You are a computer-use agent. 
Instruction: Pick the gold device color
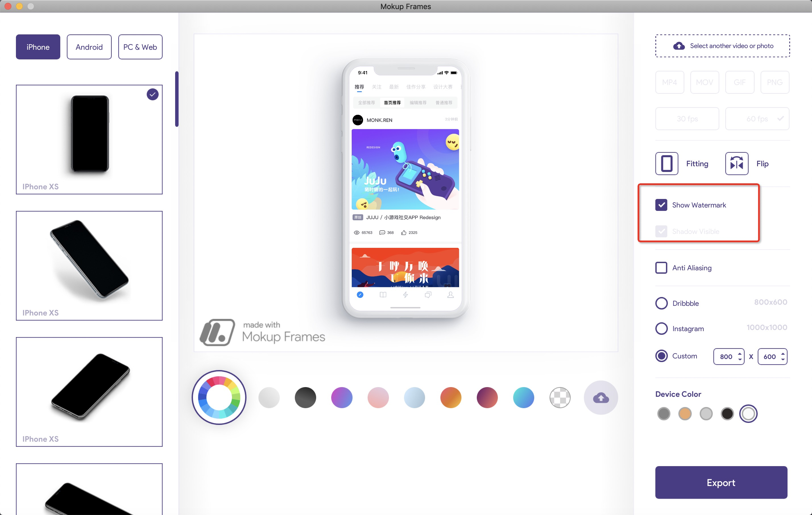tap(685, 414)
